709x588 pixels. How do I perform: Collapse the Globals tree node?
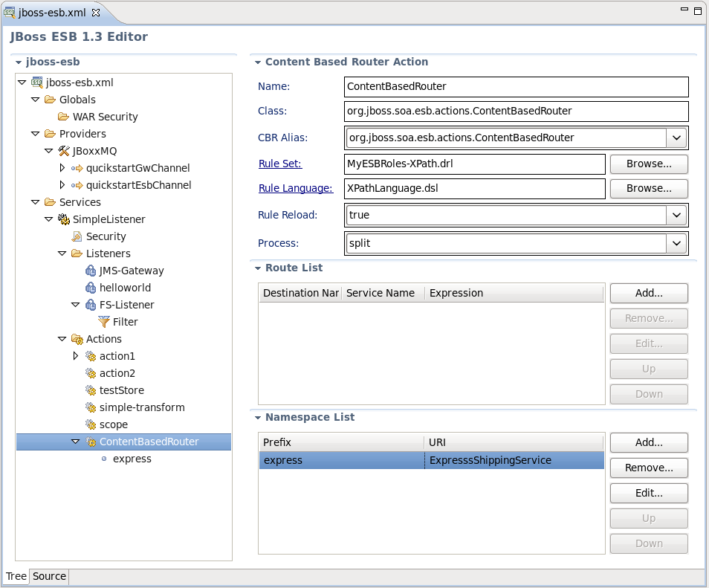pyautogui.click(x=35, y=100)
